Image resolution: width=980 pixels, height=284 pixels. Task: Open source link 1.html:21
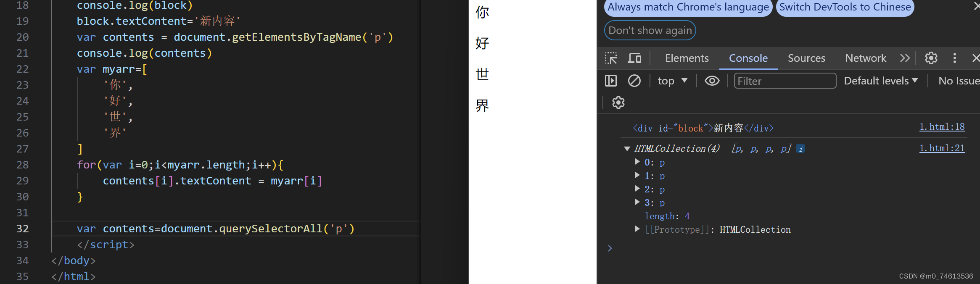942,148
